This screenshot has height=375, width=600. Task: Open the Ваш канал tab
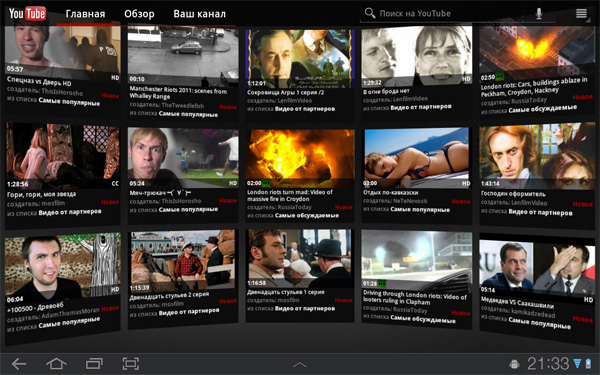click(x=199, y=14)
